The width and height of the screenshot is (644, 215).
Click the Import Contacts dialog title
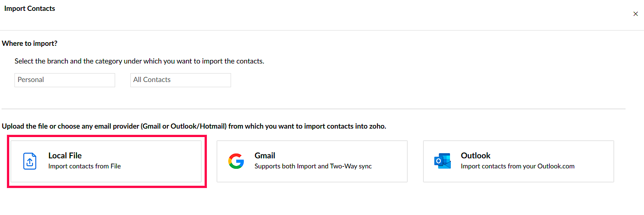click(29, 8)
